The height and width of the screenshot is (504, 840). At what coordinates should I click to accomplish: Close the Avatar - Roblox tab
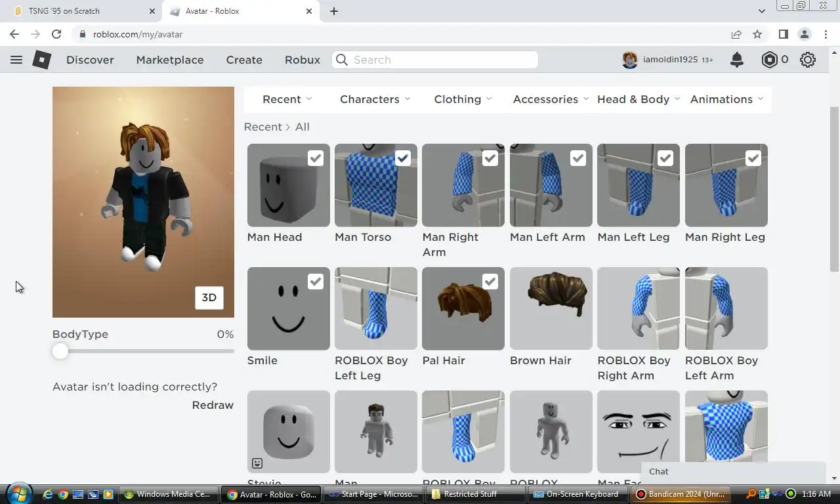[x=309, y=11]
